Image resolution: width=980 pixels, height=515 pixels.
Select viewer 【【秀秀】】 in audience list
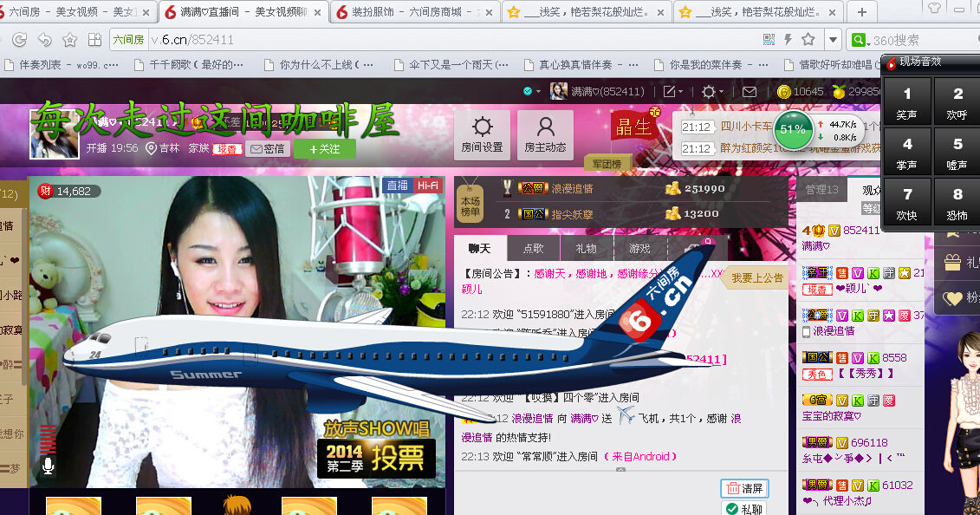(x=865, y=373)
